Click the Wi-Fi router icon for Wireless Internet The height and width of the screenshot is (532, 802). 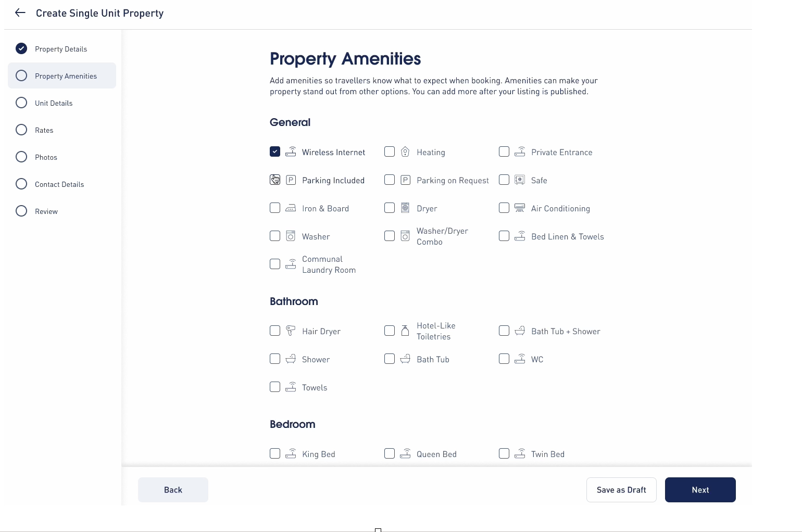click(291, 151)
